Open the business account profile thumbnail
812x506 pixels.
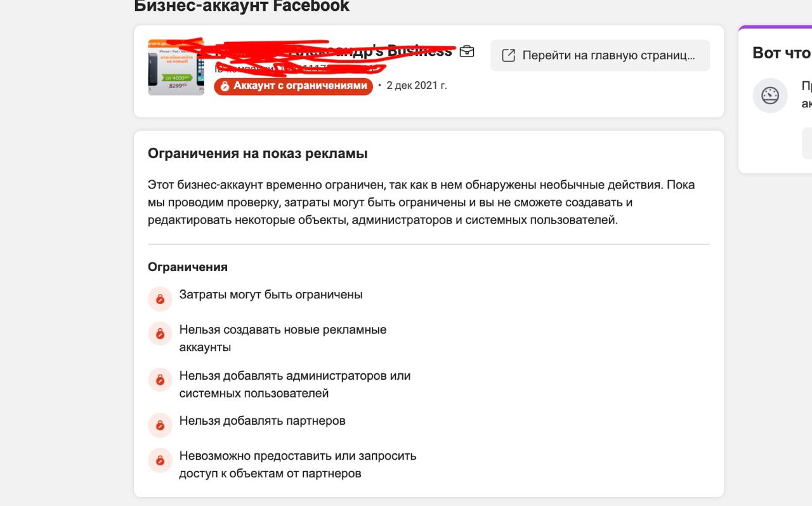tap(176, 67)
